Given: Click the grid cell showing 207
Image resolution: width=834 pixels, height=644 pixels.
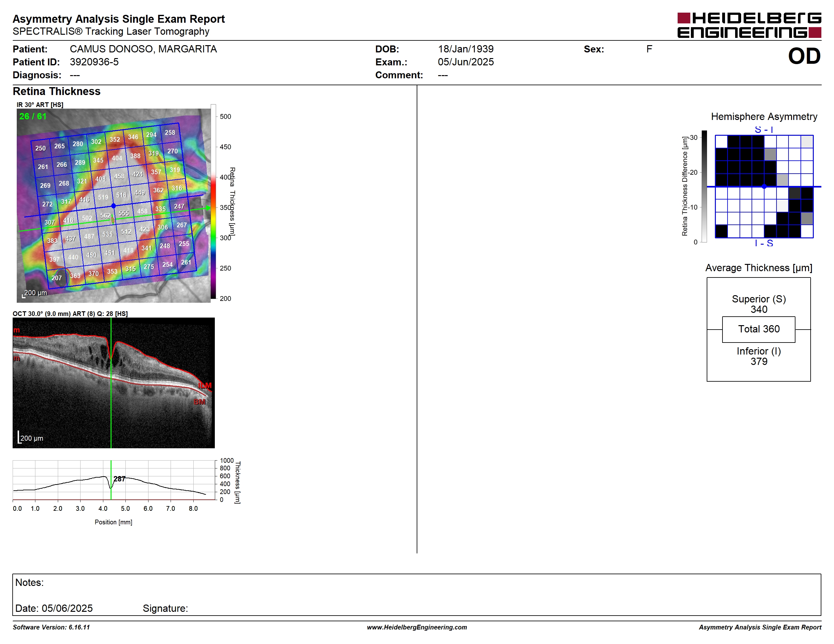Looking at the screenshot, I should pyautogui.click(x=57, y=278).
